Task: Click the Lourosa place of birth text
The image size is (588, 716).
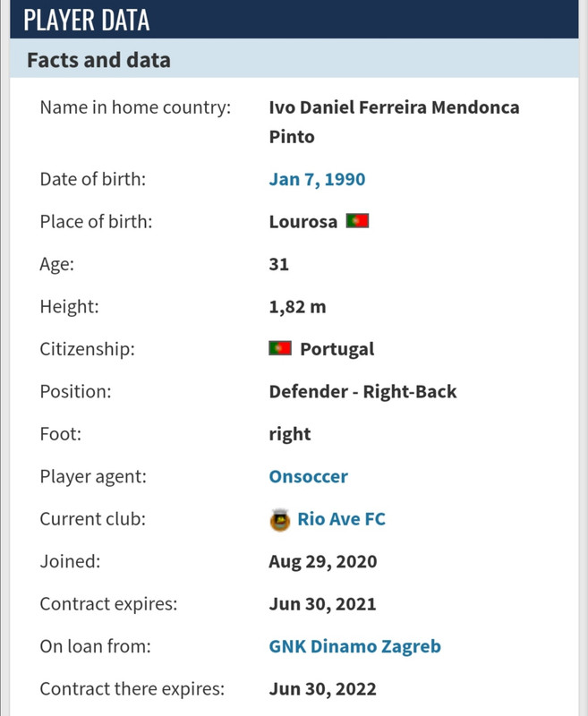Action: tap(303, 221)
